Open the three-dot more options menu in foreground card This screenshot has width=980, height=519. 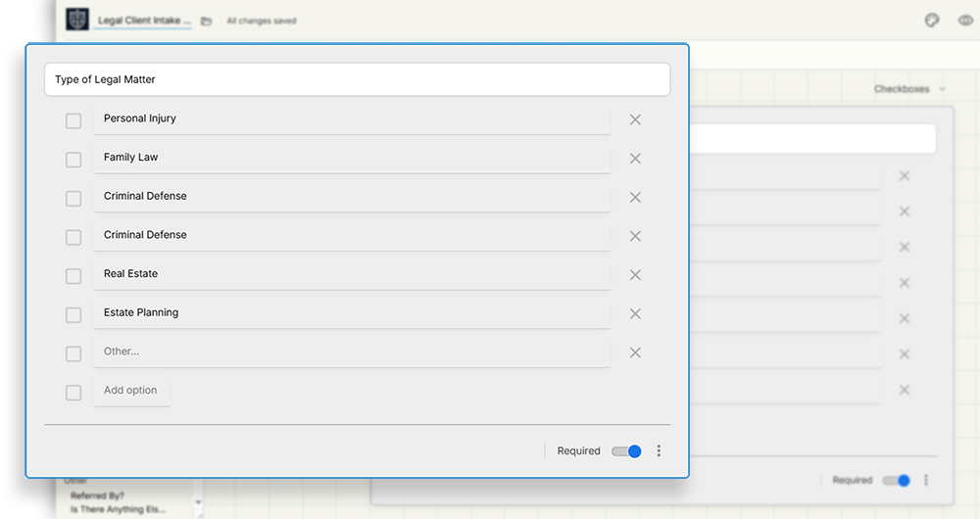click(659, 451)
